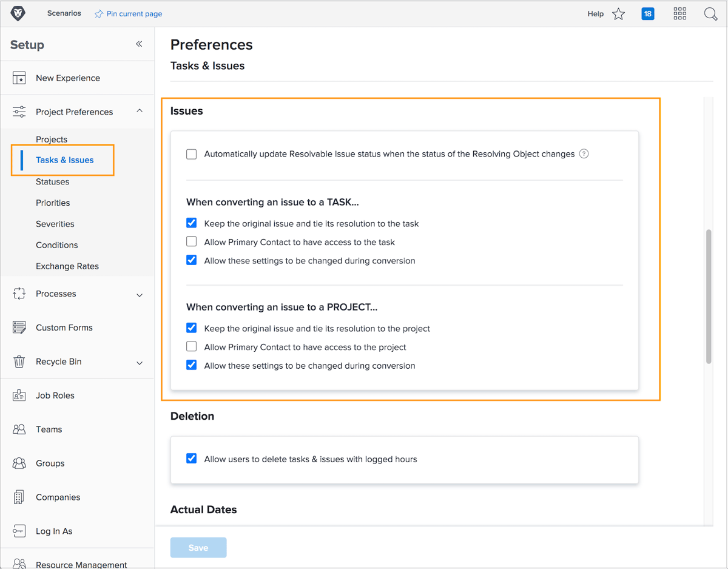Uncheck Allow users to delete tasks with logged hours
Viewport: 728px width, 569px height.
[x=191, y=458]
